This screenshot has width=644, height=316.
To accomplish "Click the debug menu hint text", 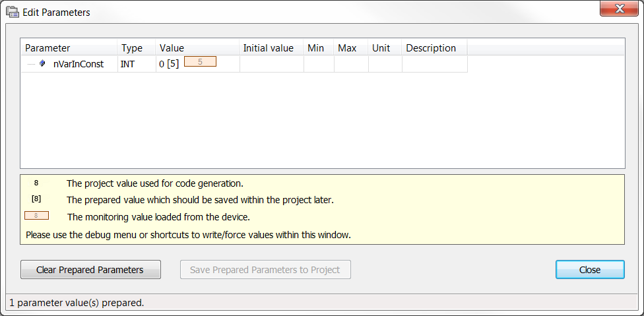I will pyautogui.click(x=188, y=235).
